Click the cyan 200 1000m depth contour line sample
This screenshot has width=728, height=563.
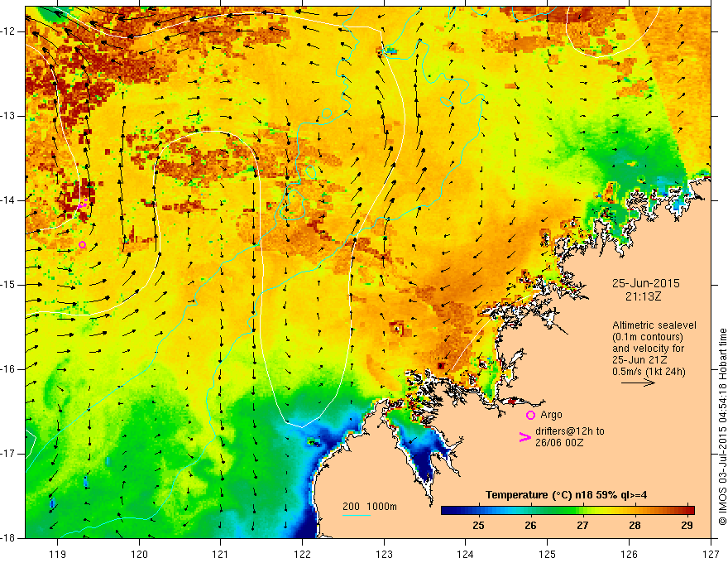[357, 515]
